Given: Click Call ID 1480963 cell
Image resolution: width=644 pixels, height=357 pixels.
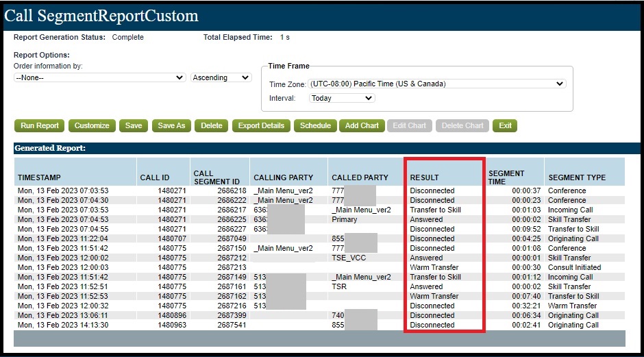Looking at the screenshot, I should pos(172,325).
